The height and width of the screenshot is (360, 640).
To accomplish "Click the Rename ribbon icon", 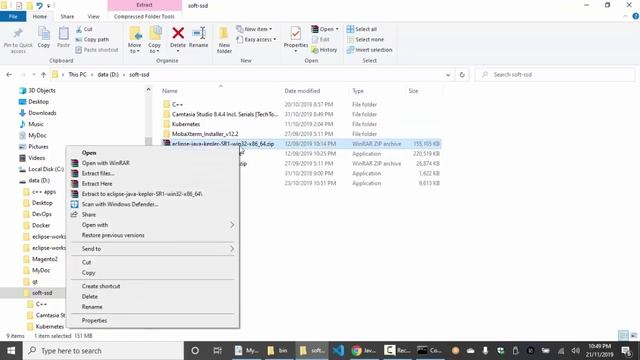I will click(199, 33).
